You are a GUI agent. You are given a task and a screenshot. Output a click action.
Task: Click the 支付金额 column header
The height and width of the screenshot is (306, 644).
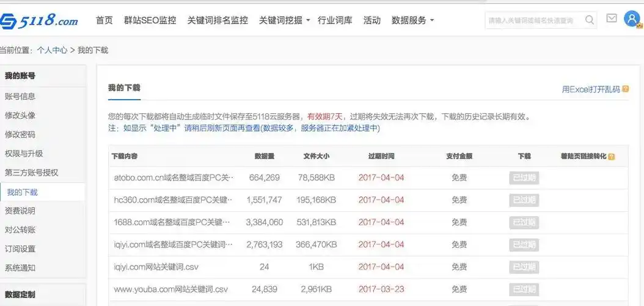(x=459, y=156)
